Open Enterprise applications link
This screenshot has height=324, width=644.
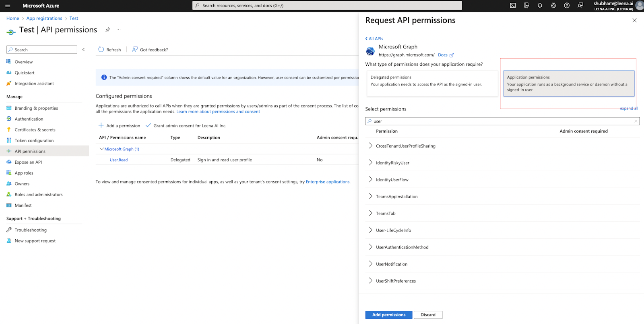point(328,182)
